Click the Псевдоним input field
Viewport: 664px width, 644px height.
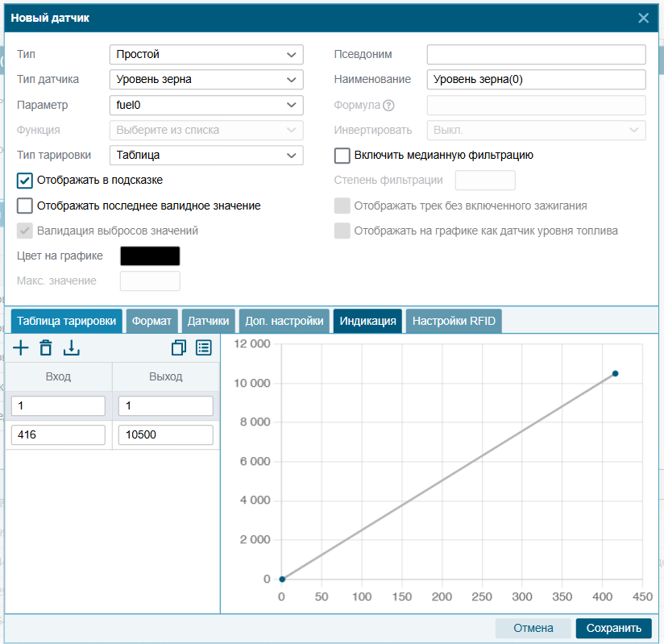[x=536, y=55]
